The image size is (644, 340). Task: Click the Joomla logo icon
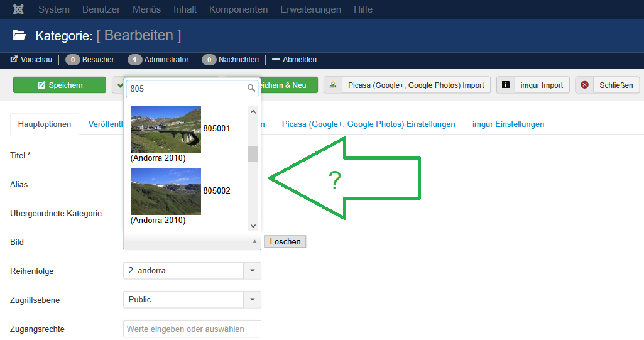(18, 9)
